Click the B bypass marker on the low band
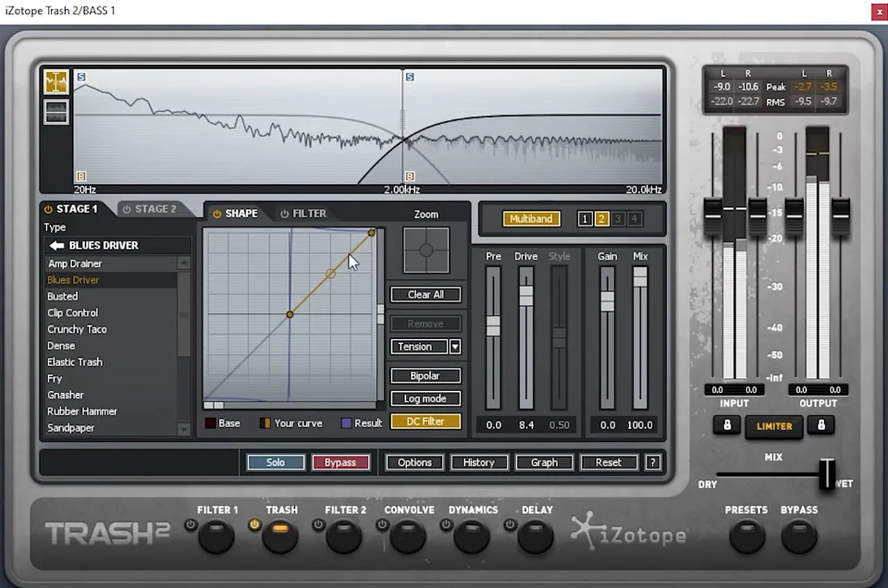This screenshot has height=588, width=888. click(81, 177)
